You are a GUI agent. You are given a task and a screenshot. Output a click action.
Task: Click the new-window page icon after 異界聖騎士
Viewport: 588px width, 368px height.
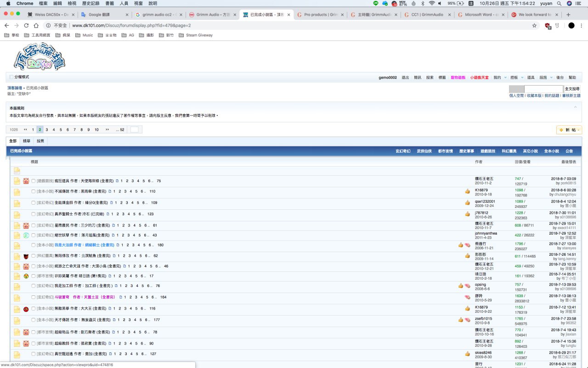tap(108, 214)
